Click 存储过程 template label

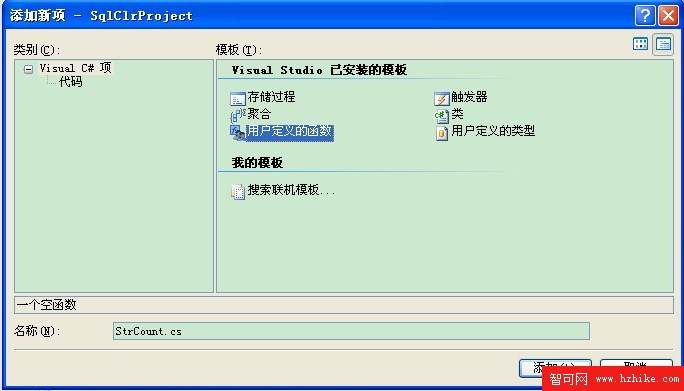coord(271,97)
